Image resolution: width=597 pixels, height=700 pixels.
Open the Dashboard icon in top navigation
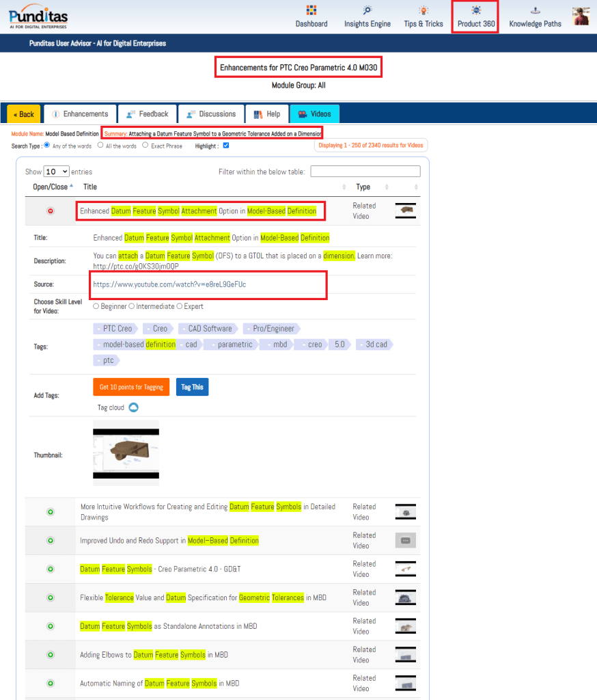[311, 10]
